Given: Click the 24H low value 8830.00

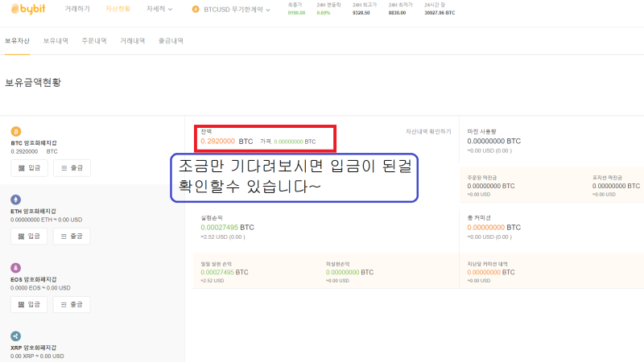Looking at the screenshot, I should tap(397, 13).
